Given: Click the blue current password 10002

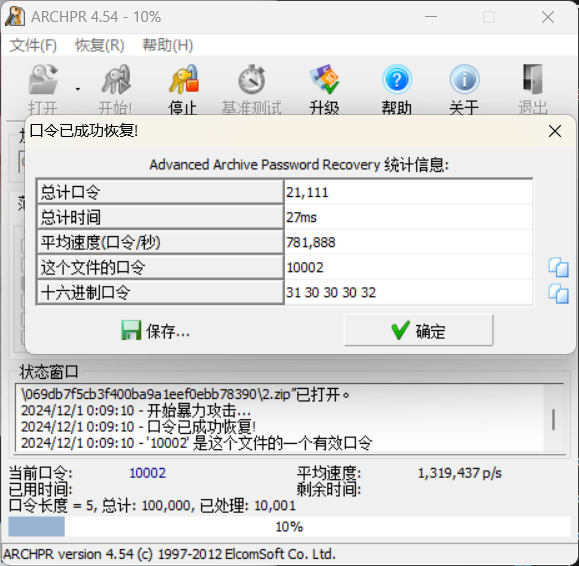Looking at the screenshot, I should pyautogui.click(x=147, y=473).
